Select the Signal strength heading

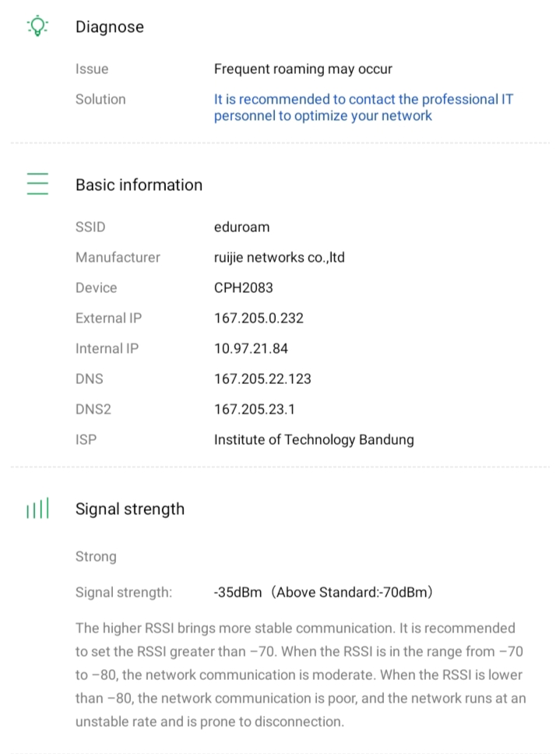coord(130,509)
